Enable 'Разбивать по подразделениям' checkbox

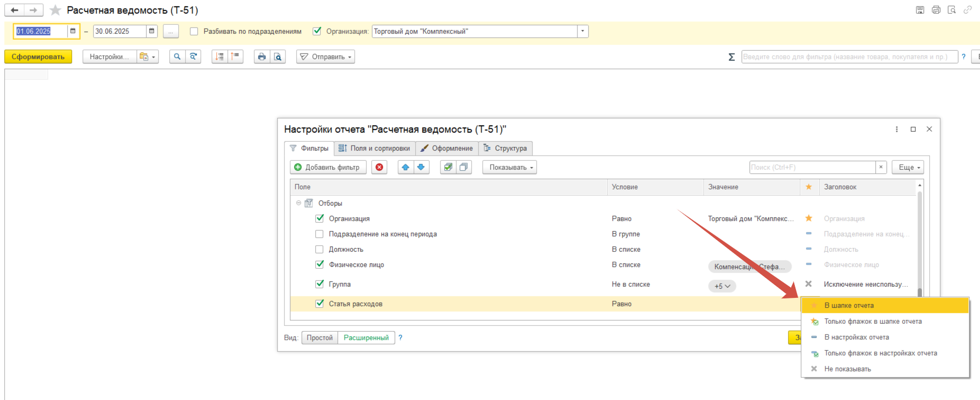(194, 31)
